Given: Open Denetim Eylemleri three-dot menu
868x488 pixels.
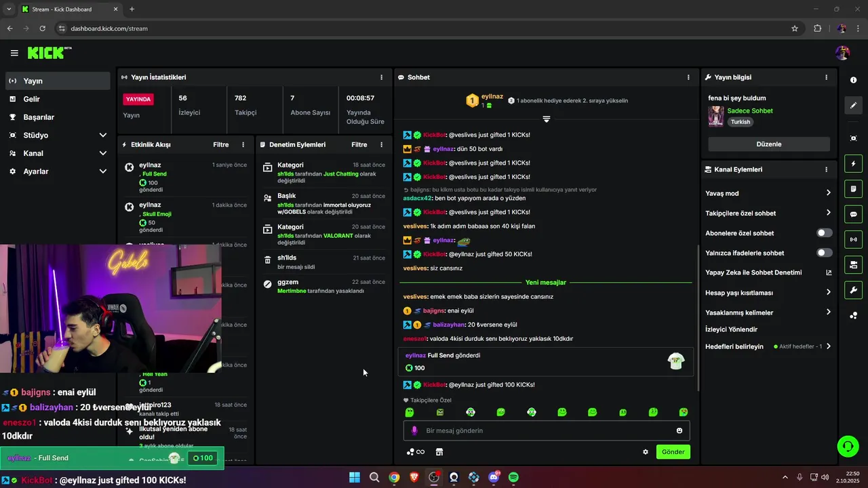Looking at the screenshot, I should pyautogui.click(x=381, y=144).
